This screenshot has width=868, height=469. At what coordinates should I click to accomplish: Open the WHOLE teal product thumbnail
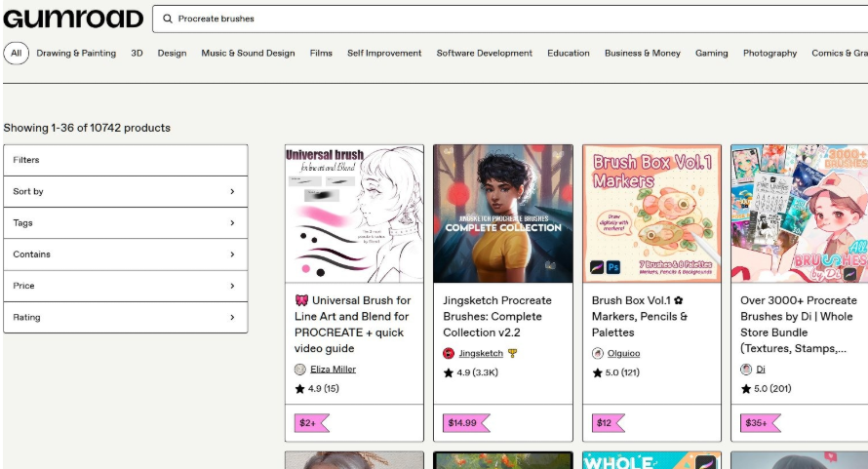pos(652,460)
